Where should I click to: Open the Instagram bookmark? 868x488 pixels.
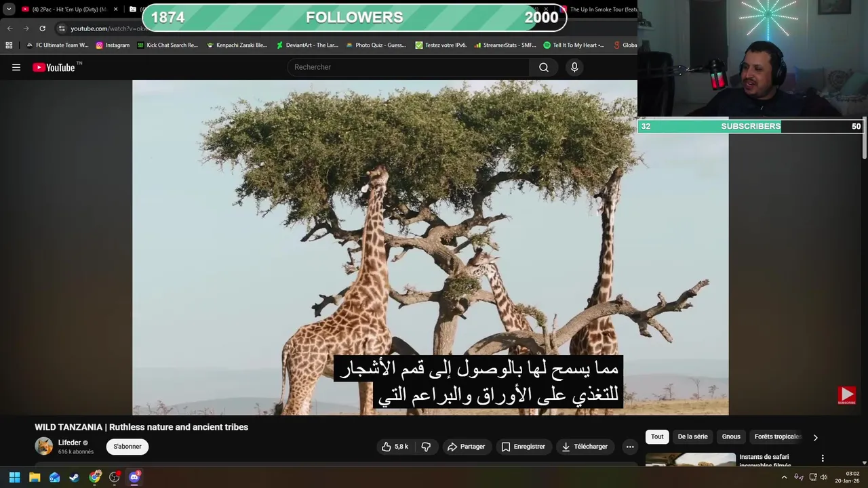[113, 45]
